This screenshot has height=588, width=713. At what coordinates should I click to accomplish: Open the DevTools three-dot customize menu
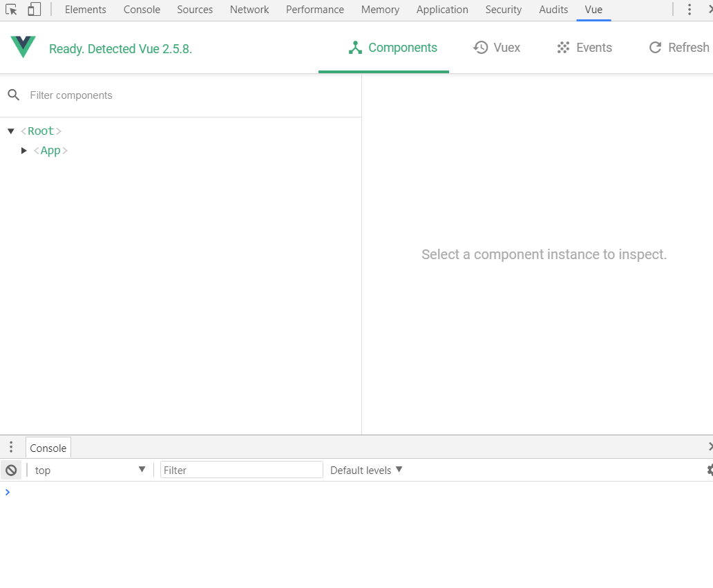pos(690,10)
